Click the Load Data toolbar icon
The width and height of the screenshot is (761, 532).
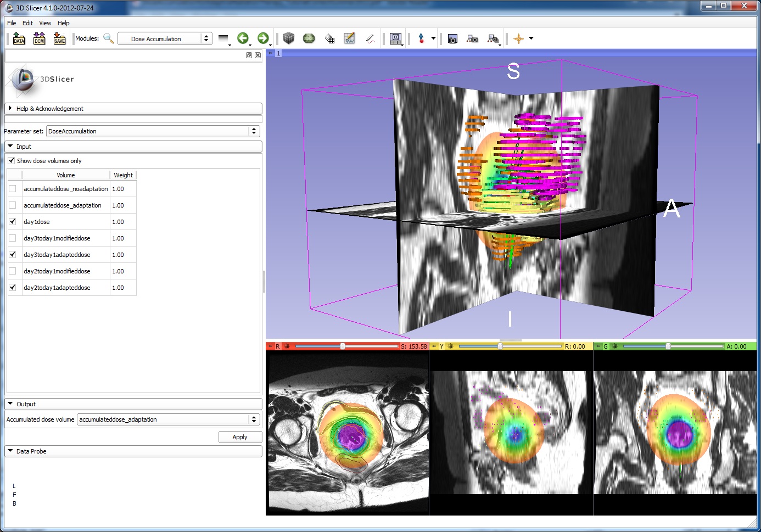click(x=19, y=38)
